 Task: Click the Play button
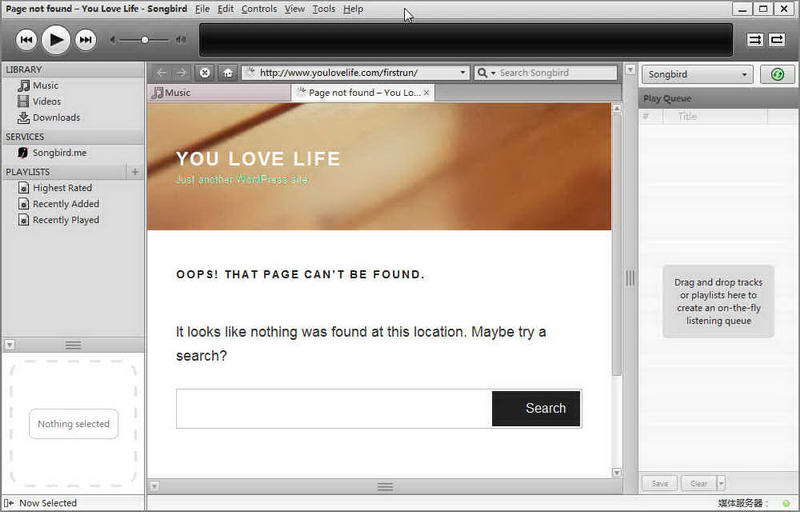click(x=56, y=39)
